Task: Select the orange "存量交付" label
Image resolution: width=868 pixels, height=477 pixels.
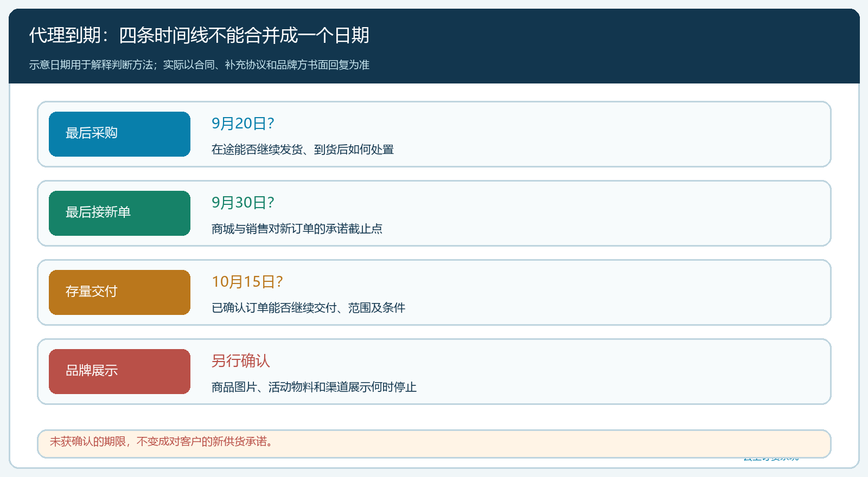Action: click(119, 292)
